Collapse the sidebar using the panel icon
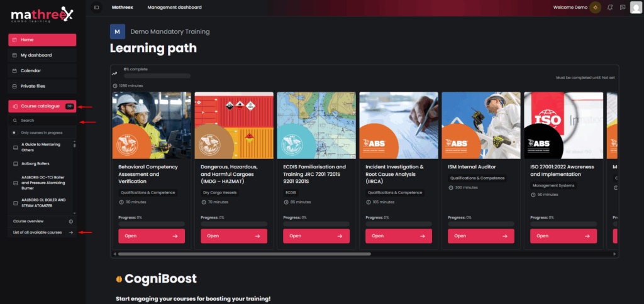Image resolution: width=644 pixels, height=304 pixels. tap(96, 8)
